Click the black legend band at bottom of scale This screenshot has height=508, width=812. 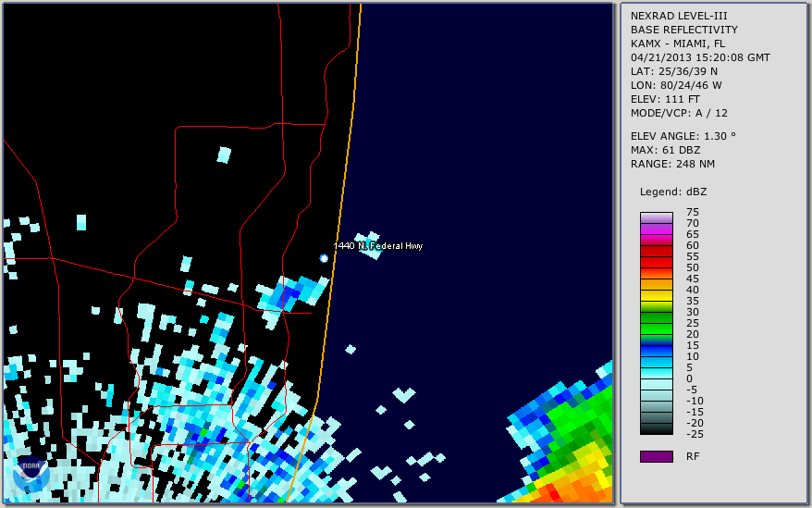tap(657, 429)
